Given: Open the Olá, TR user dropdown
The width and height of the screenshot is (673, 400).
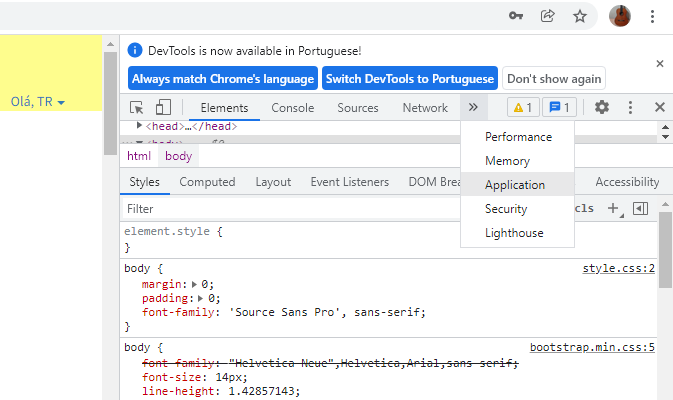Looking at the screenshot, I should 38,102.
